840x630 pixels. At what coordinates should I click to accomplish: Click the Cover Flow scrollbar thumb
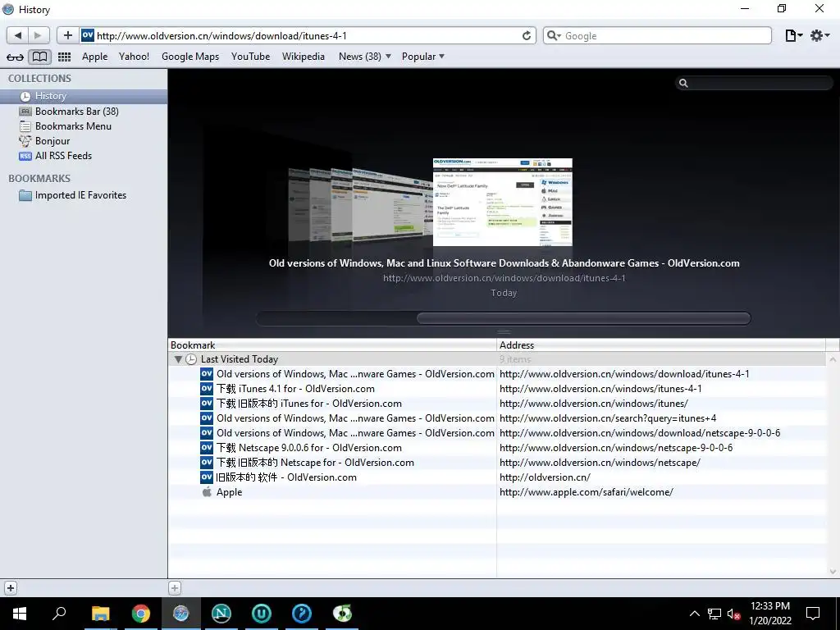point(584,318)
